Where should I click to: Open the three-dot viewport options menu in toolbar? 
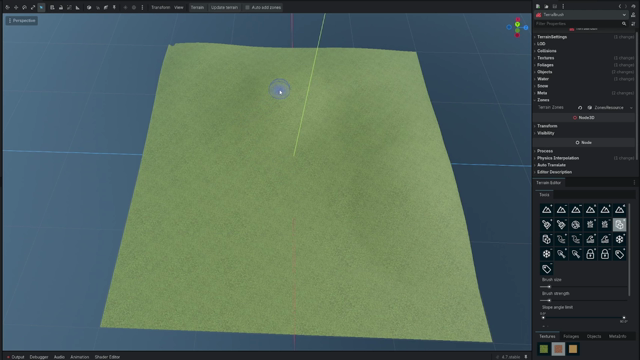pyautogui.click(x=142, y=7)
